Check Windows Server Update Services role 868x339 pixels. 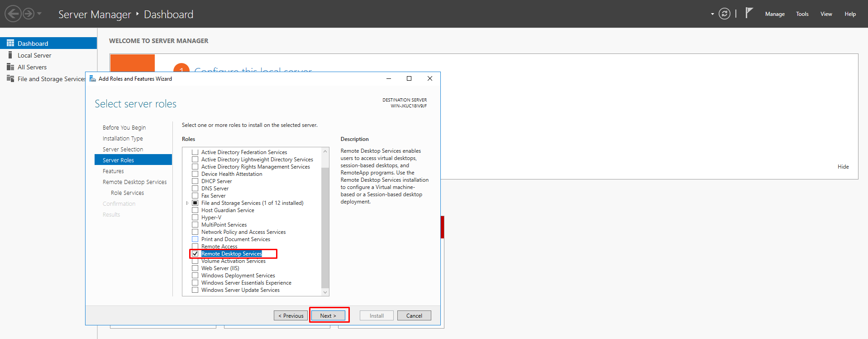[195, 290]
